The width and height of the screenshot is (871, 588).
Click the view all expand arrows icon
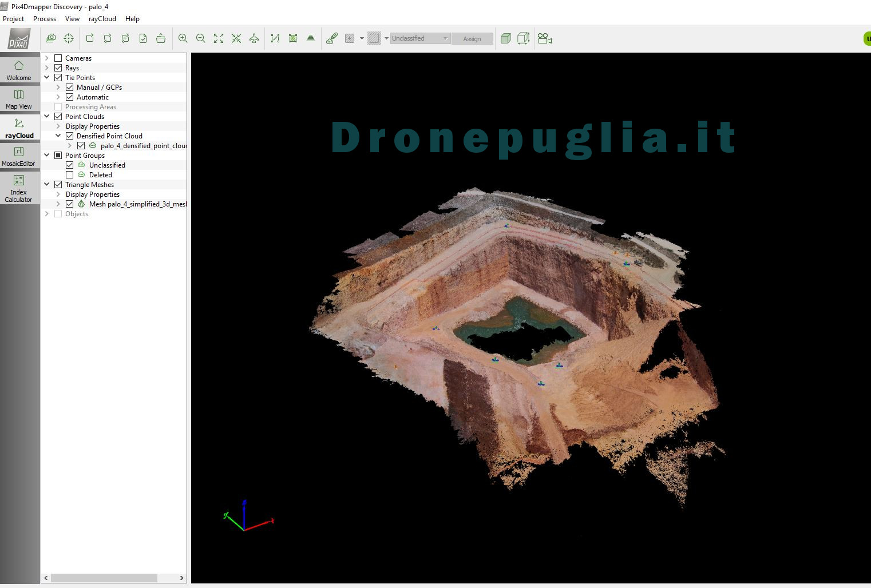coord(219,38)
